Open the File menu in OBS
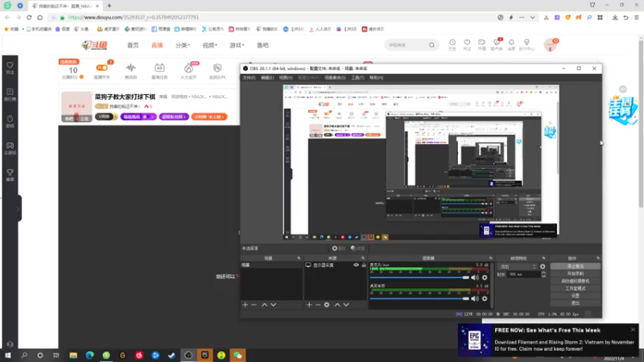The height and width of the screenshot is (362, 644). pos(249,77)
